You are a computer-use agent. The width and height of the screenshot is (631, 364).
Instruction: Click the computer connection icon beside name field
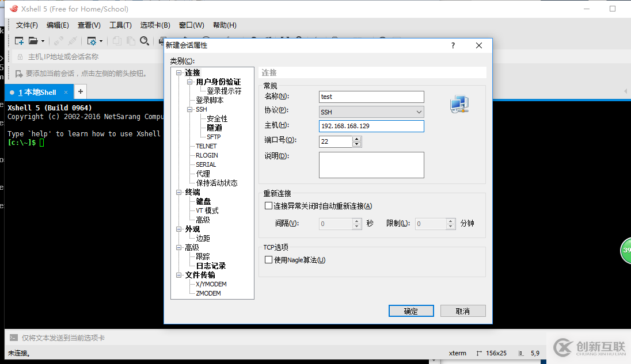coord(459,104)
